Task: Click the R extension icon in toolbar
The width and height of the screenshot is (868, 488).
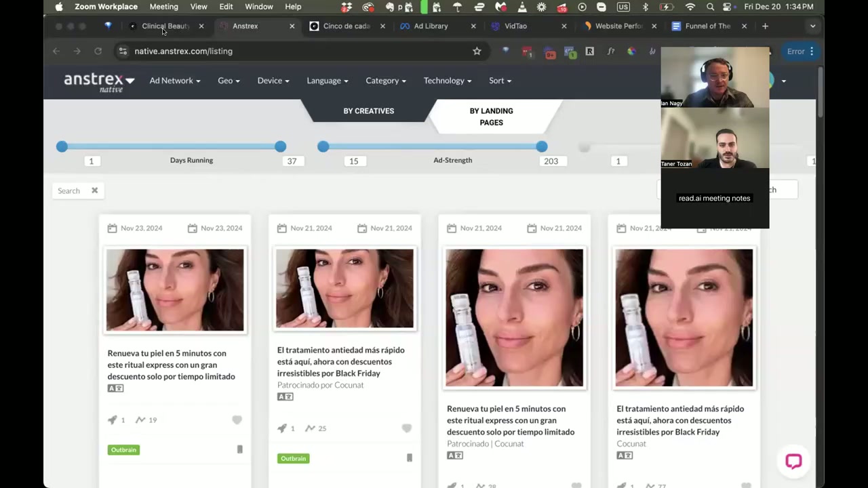Action: point(589,51)
